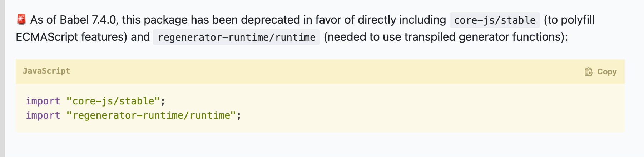Click the gray vertical strip at the left edge
This screenshot has height=158, width=644.
click(x=3, y=79)
